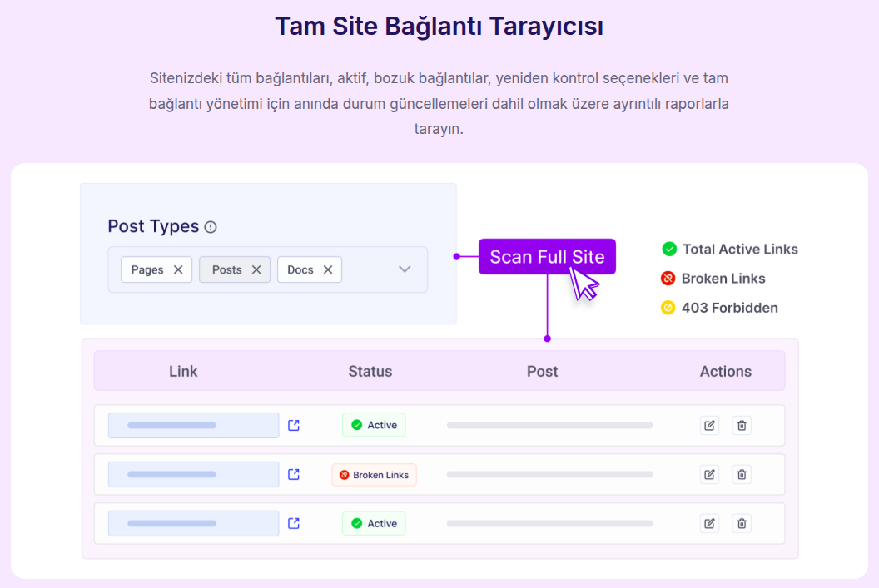Remove the Posts filter chip
This screenshot has width=879, height=588.
click(257, 269)
